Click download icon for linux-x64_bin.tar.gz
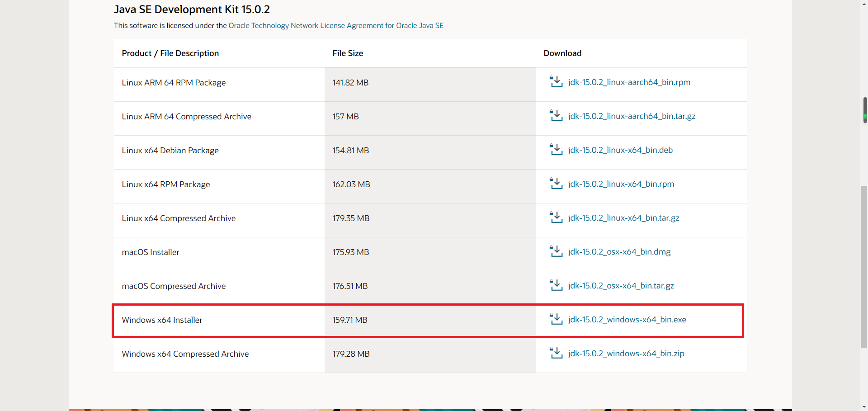The image size is (868, 411). [556, 217]
